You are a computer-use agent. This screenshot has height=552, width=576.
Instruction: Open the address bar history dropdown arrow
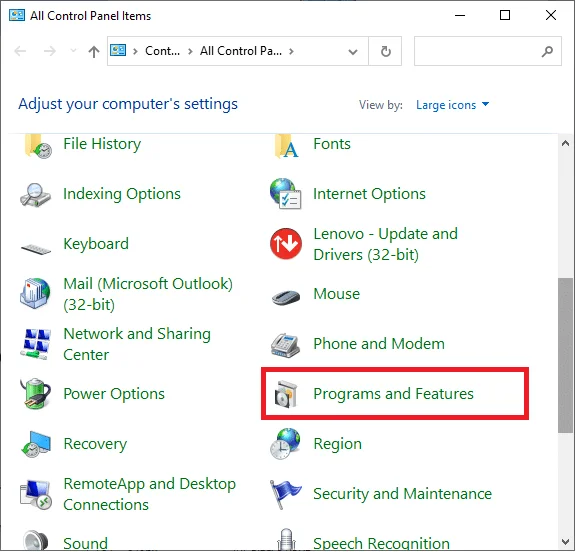pyautogui.click(x=353, y=51)
